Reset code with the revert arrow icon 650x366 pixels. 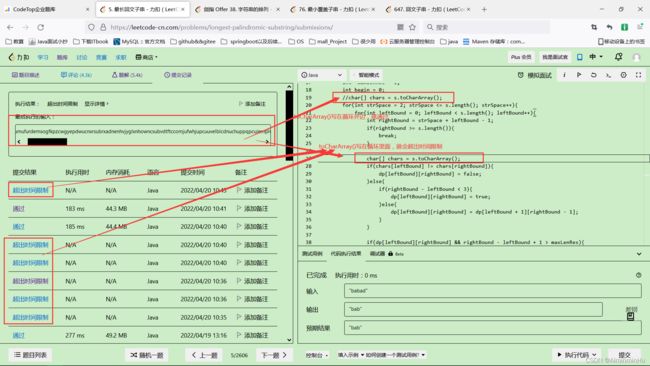coord(594,75)
